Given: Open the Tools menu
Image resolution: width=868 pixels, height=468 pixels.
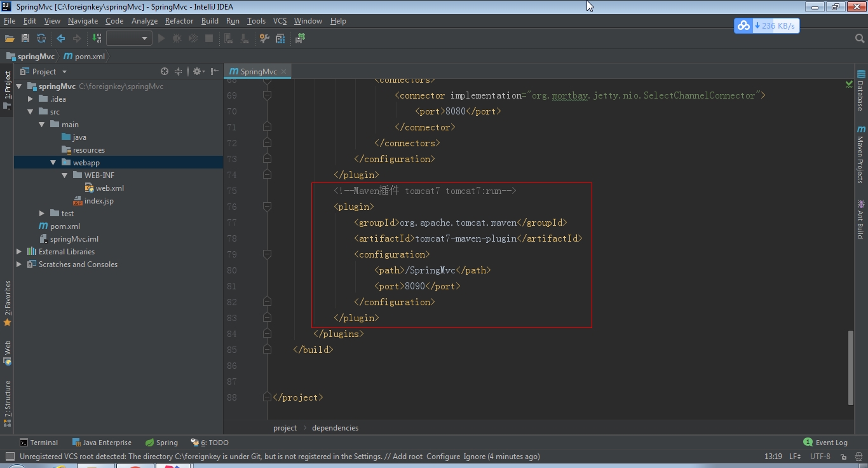Looking at the screenshot, I should (256, 21).
